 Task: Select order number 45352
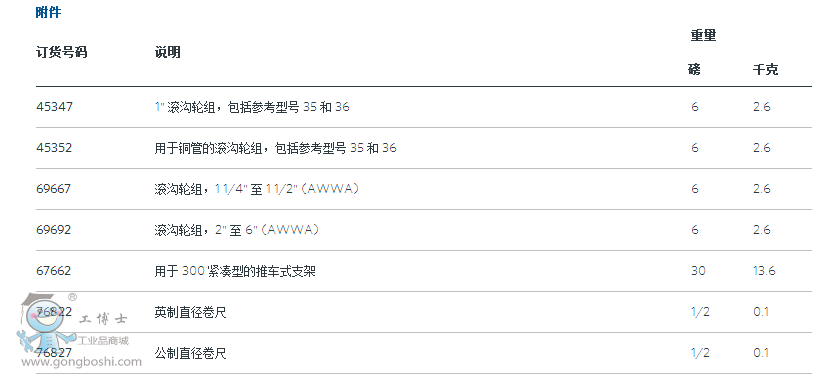(x=54, y=148)
